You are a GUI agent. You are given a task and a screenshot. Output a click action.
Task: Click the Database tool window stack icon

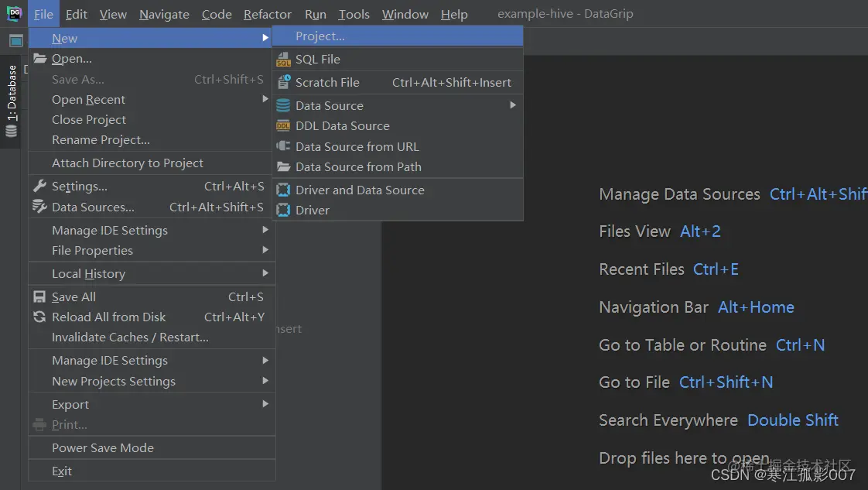(11, 132)
